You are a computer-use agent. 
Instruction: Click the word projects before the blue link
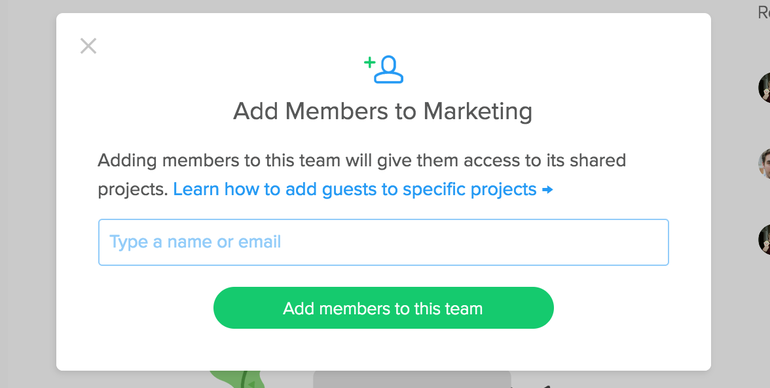point(133,190)
